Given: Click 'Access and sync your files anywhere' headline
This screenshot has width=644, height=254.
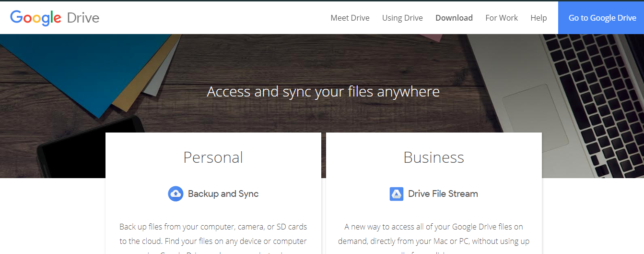Looking at the screenshot, I should (x=323, y=92).
